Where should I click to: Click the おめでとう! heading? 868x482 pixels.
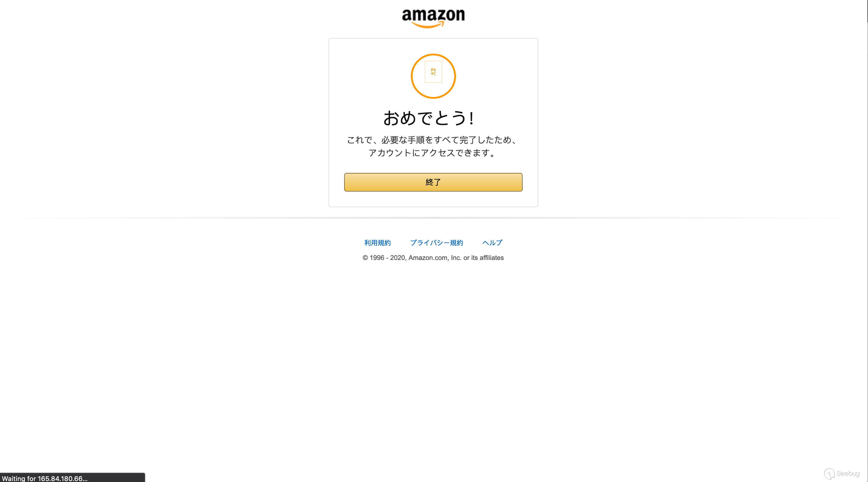coord(429,118)
